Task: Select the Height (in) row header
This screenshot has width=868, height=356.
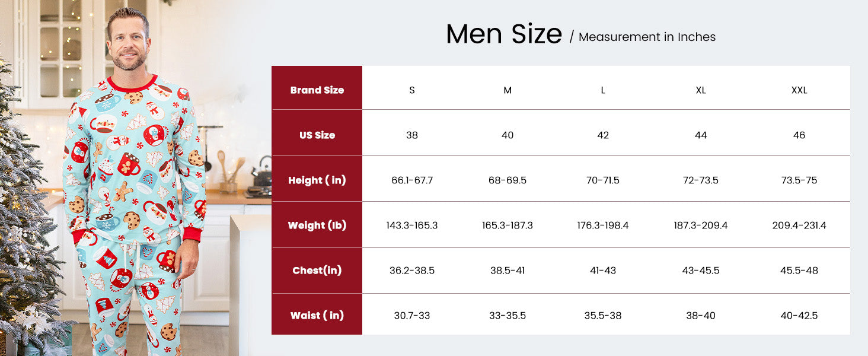Action: pos(317,180)
